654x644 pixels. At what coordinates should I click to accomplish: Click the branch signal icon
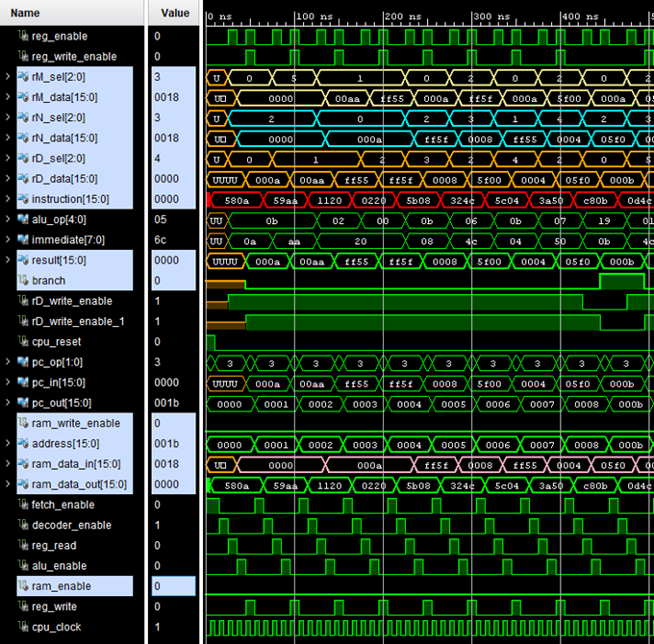[23, 281]
